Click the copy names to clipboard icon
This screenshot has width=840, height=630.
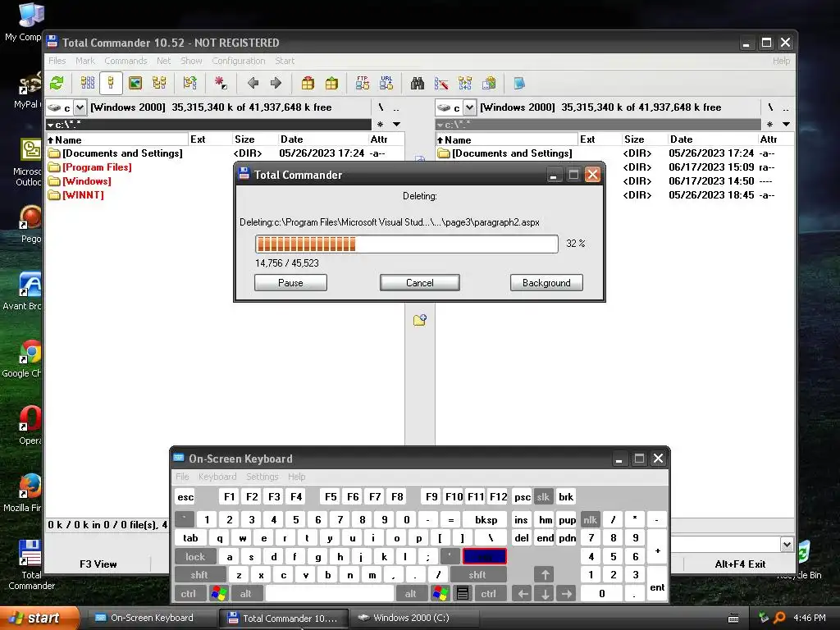(489, 83)
